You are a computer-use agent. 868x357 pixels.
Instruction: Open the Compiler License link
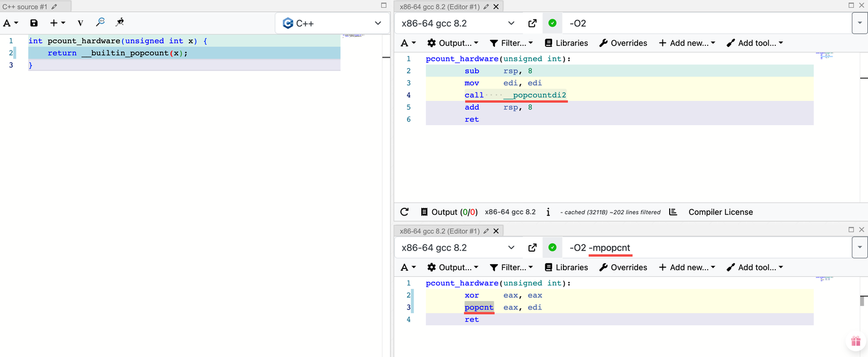pos(720,212)
